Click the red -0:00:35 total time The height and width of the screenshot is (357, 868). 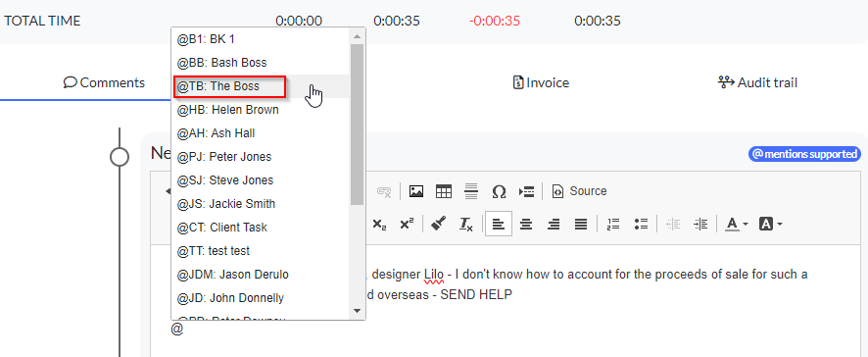click(495, 21)
